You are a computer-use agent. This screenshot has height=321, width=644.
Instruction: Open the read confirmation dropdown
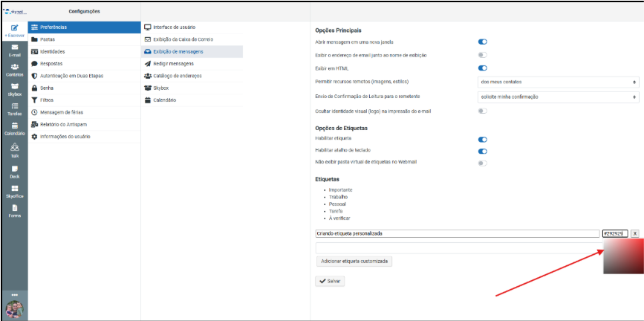[559, 97]
